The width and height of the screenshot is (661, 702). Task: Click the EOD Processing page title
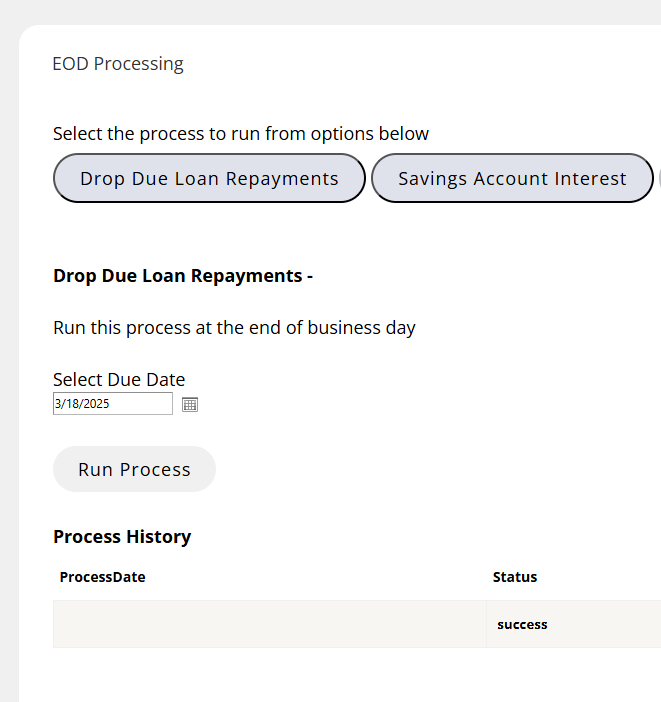[118, 64]
